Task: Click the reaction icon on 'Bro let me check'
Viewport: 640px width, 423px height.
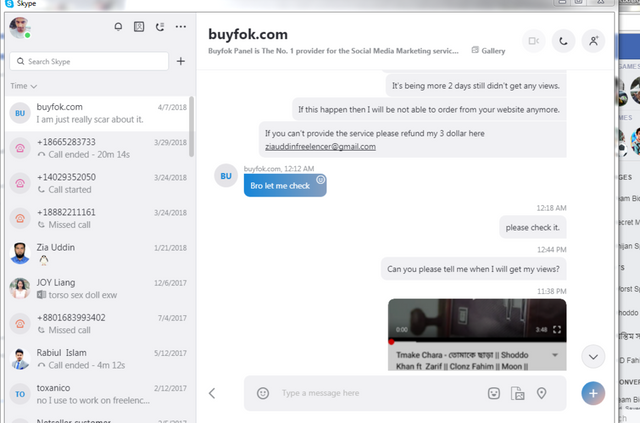Action: point(321,180)
